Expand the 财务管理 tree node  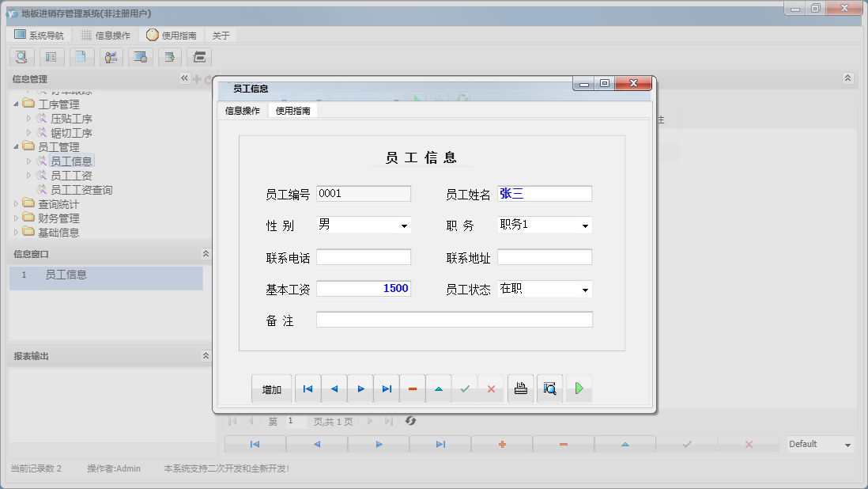[16, 218]
